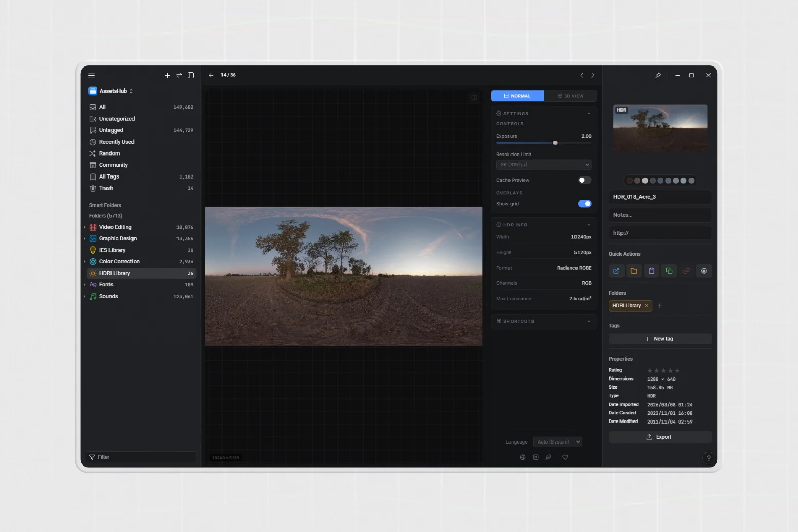Screen dimensions: 798x532
Task: Click the back arrow icon
Action: tap(211, 75)
